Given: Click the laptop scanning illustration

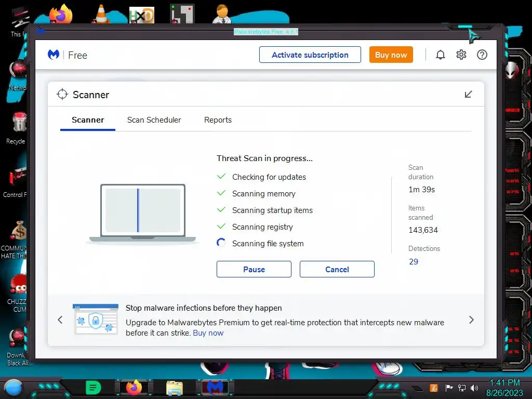Looking at the screenshot, I should pos(142,214).
